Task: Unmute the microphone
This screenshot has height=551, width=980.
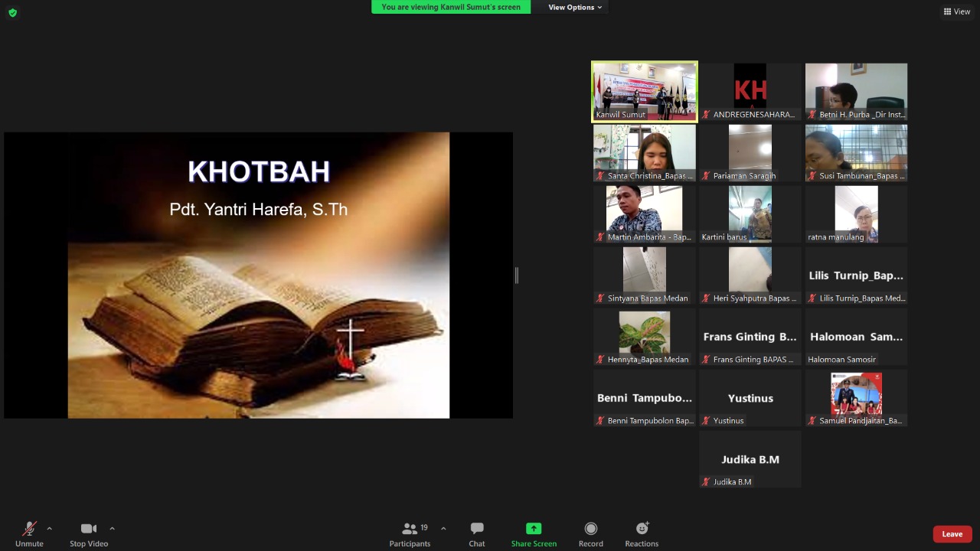Action: pos(29,529)
